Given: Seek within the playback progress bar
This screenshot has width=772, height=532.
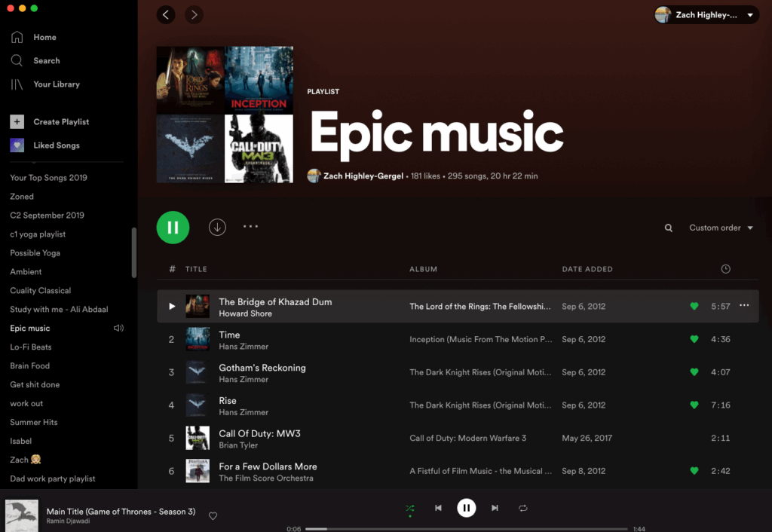Looking at the screenshot, I should pyautogui.click(x=466, y=529).
